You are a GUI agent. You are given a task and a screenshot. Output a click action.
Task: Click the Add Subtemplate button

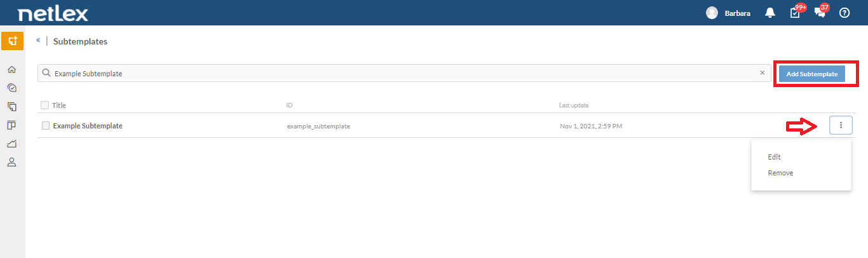click(812, 74)
